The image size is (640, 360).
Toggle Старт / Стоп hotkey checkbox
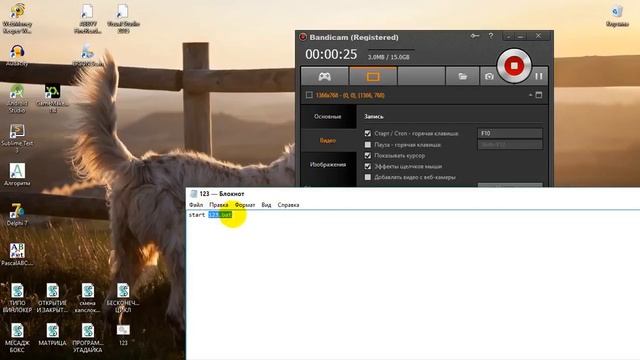[x=368, y=133]
